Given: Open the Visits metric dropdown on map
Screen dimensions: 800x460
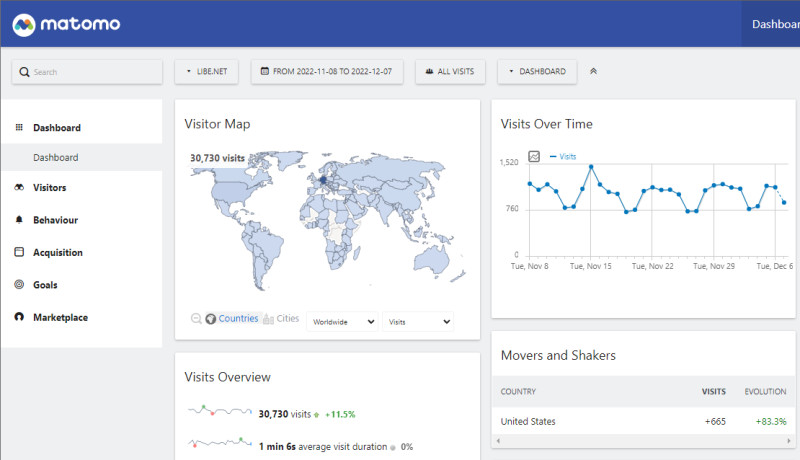Looking at the screenshot, I should (418, 322).
